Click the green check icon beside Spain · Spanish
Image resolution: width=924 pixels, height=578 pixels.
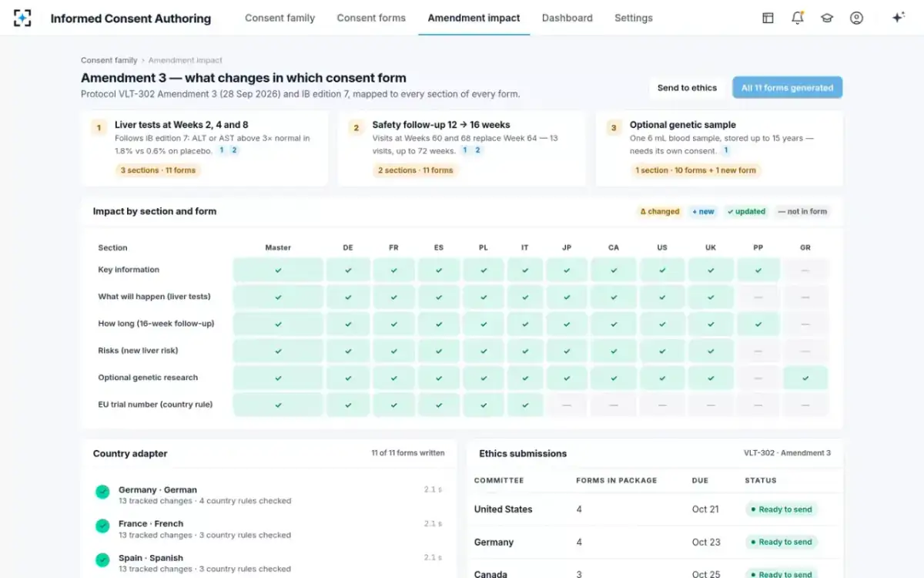tap(102, 560)
